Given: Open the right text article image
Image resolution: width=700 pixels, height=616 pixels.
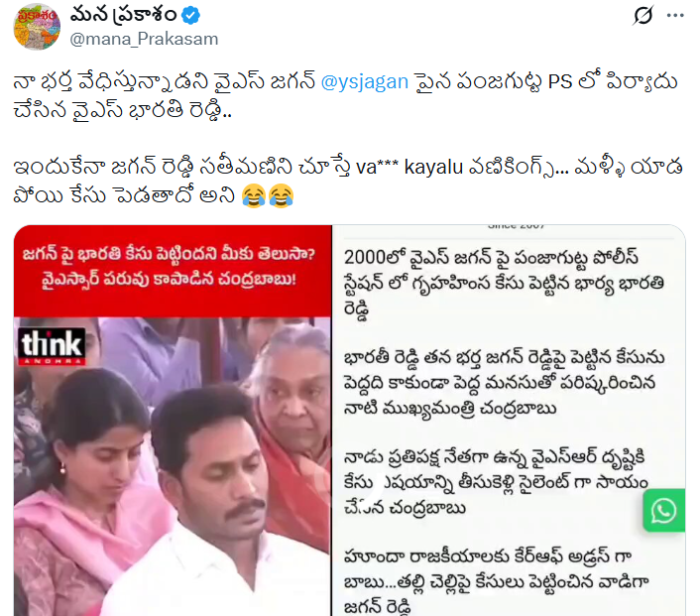Looking at the screenshot, I should point(509,421).
